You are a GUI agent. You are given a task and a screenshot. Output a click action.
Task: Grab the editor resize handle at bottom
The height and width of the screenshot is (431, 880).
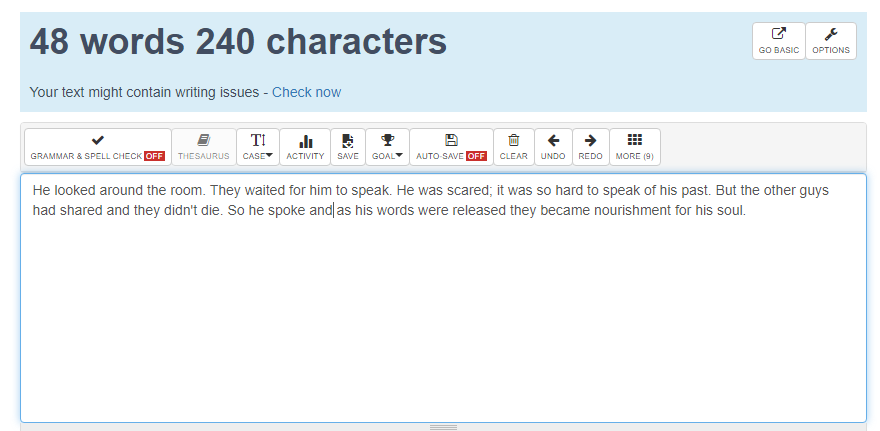point(443,427)
